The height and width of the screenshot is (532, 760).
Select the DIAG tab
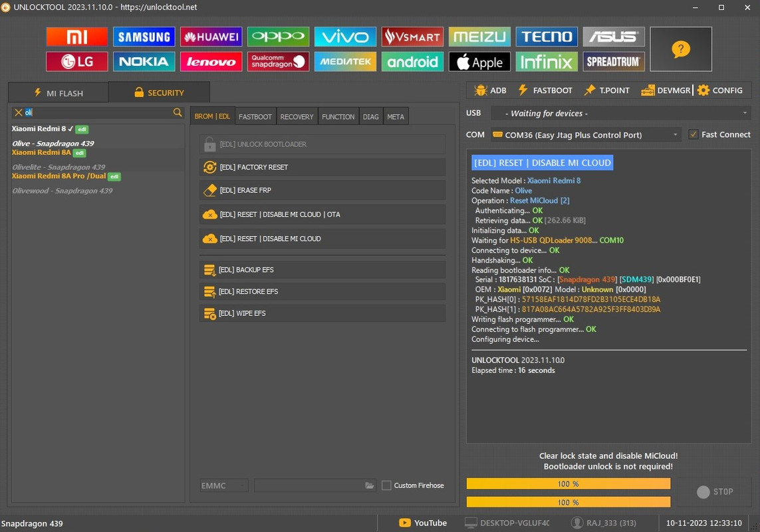pyautogui.click(x=371, y=117)
